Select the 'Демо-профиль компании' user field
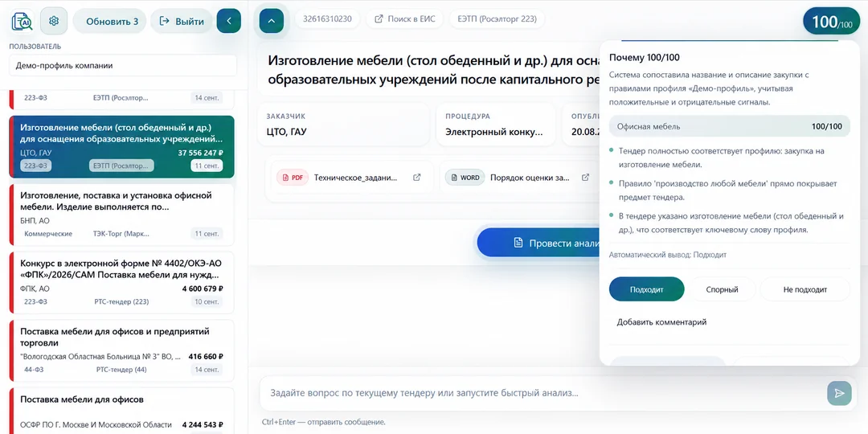Viewport: 868px width, 434px height. [x=123, y=65]
